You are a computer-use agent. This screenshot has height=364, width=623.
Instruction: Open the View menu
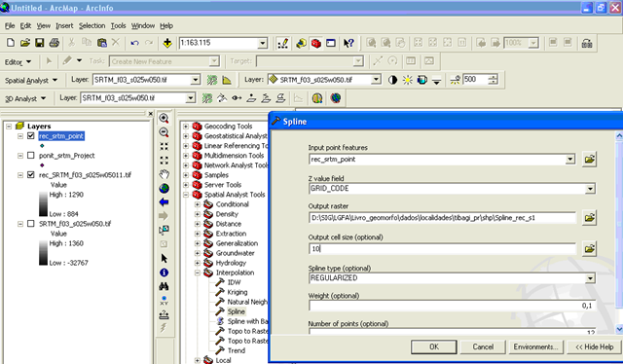click(x=43, y=26)
